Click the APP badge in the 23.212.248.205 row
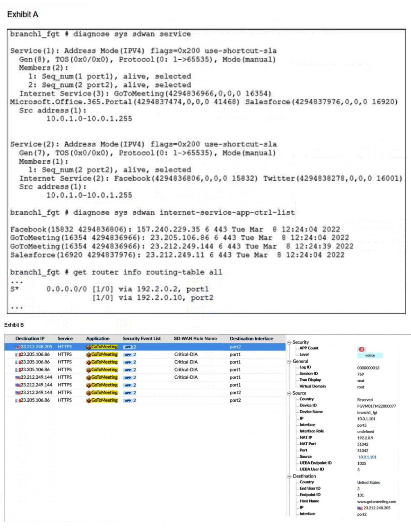Image resolution: width=411 pixels, height=532 pixels. 128,347
